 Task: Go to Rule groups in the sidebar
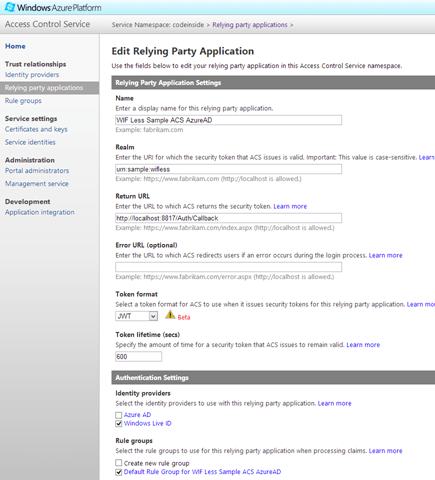pos(23,101)
